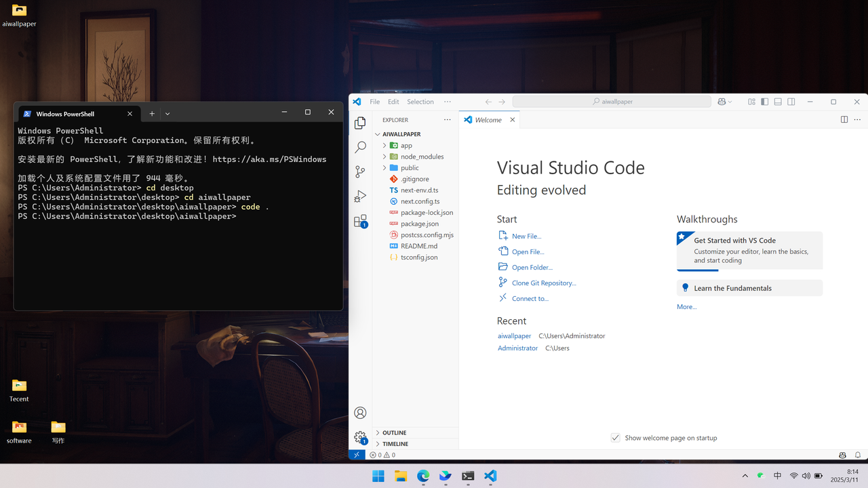Open File Explorer from the taskbar
This screenshot has width=868, height=488.
pos(400,476)
